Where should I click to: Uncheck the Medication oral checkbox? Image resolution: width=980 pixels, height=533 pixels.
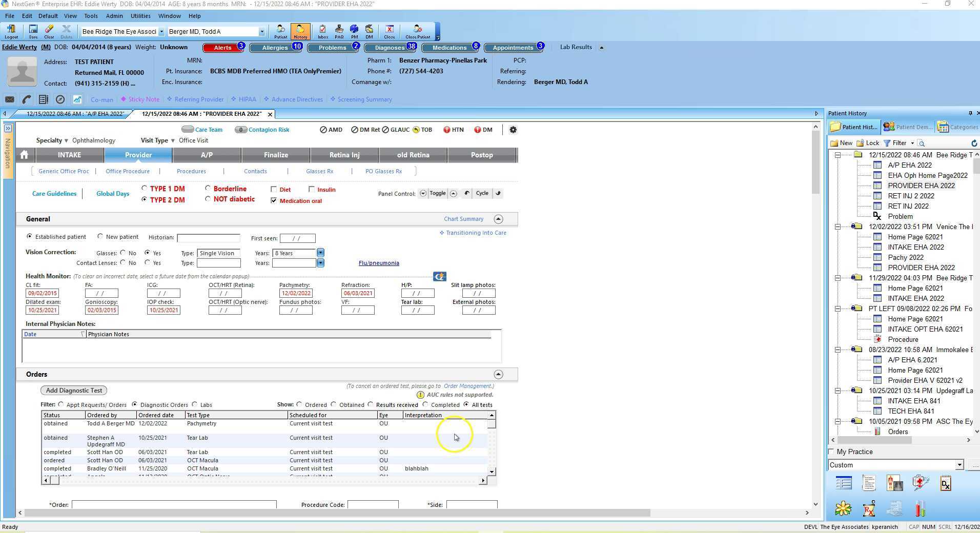pyautogui.click(x=274, y=201)
